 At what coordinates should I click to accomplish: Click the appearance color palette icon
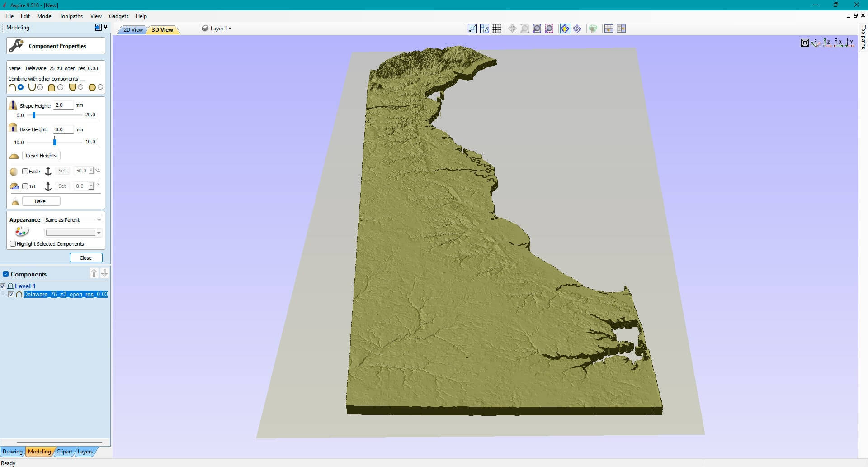tap(22, 232)
